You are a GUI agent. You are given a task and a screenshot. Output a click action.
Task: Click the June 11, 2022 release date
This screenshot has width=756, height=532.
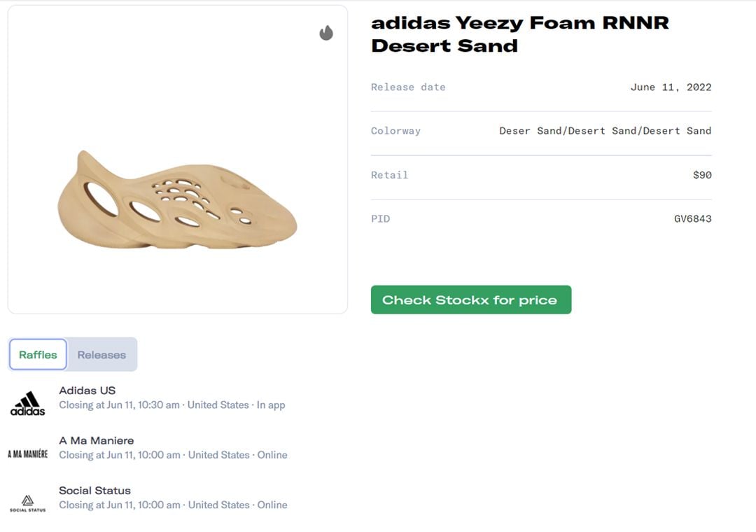tap(671, 87)
